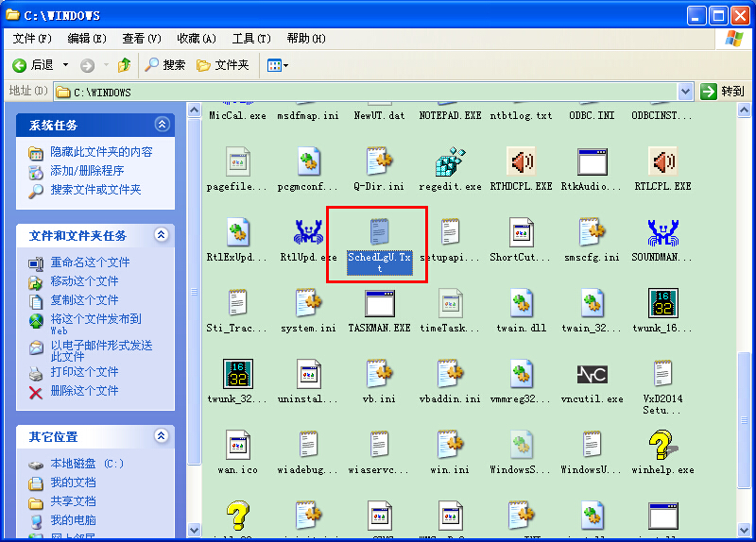Open the 编辑(E) menu
The height and width of the screenshot is (542, 756).
point(87,39)
